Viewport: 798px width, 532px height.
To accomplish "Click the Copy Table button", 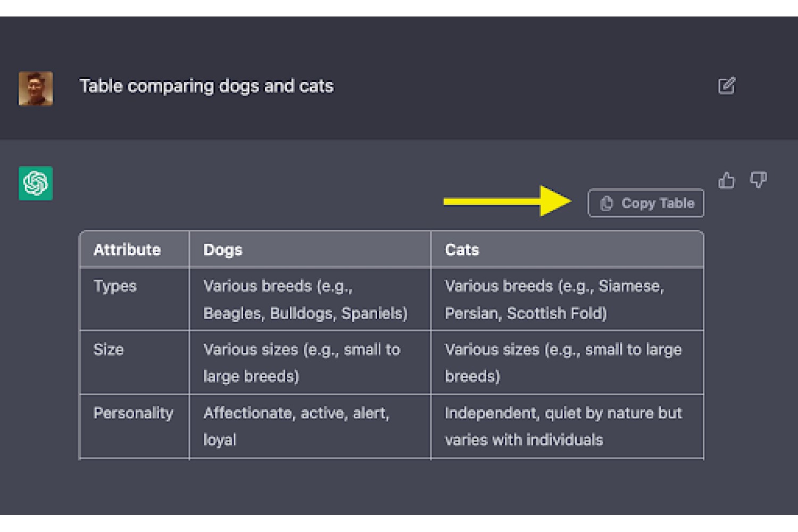I will tap(646, 203).
